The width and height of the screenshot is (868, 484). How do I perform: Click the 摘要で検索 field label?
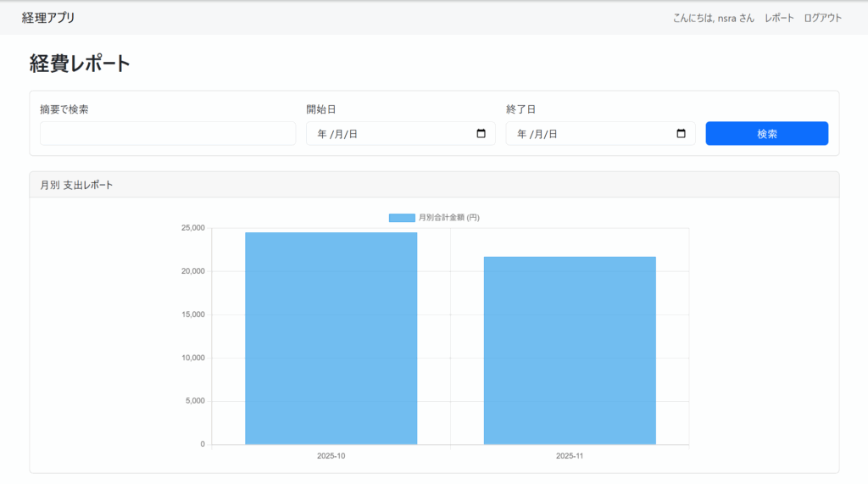[x=64, y=109]
